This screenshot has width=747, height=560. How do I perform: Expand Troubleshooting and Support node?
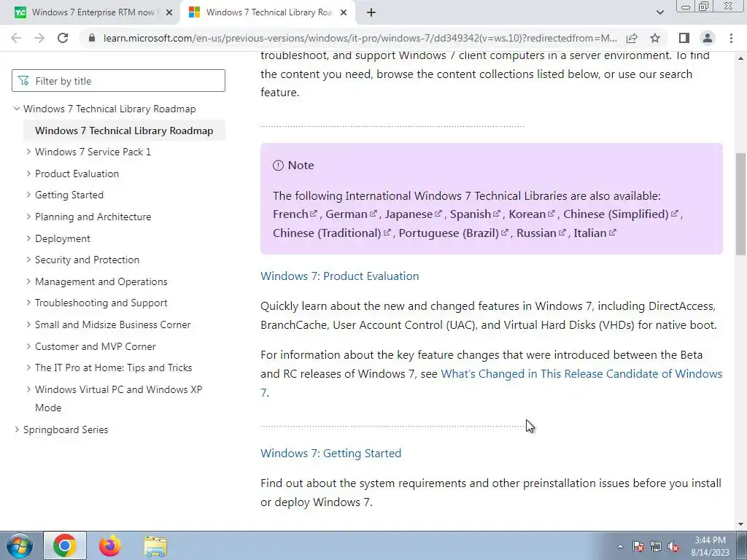[28, 303]
